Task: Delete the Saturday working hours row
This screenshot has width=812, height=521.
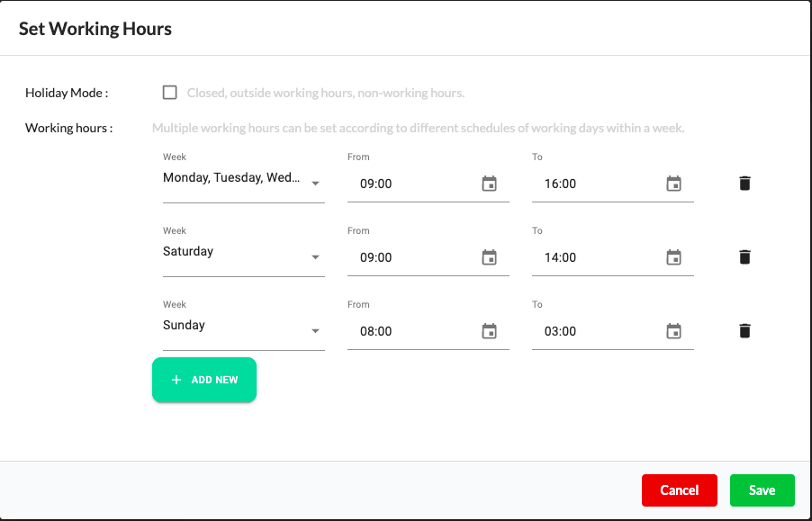Action: point(744,257)
